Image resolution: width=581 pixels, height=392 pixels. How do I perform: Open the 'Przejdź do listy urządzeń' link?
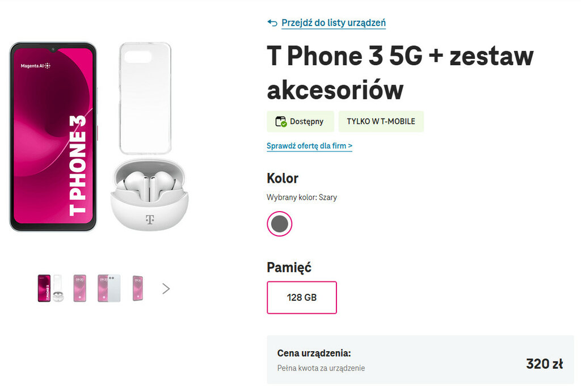tap(334, 23)
